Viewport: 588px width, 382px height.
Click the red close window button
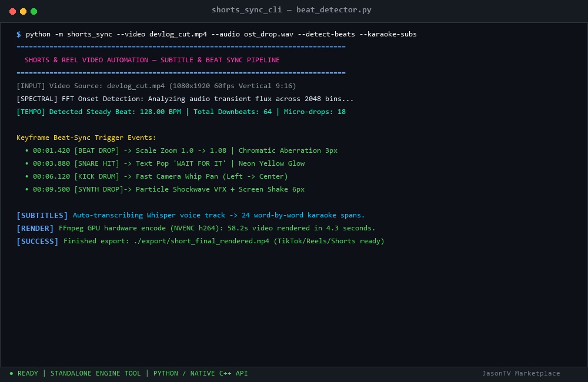[x=12, y=12]
